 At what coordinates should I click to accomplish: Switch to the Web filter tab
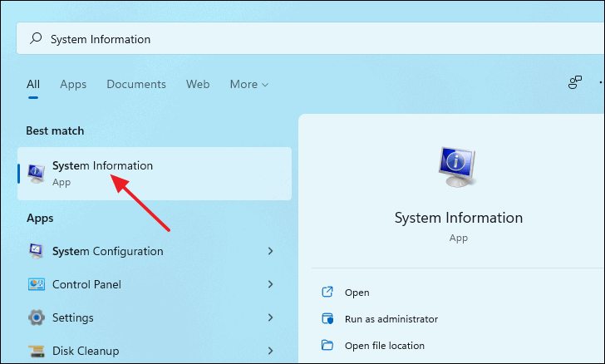pos(198,84)
